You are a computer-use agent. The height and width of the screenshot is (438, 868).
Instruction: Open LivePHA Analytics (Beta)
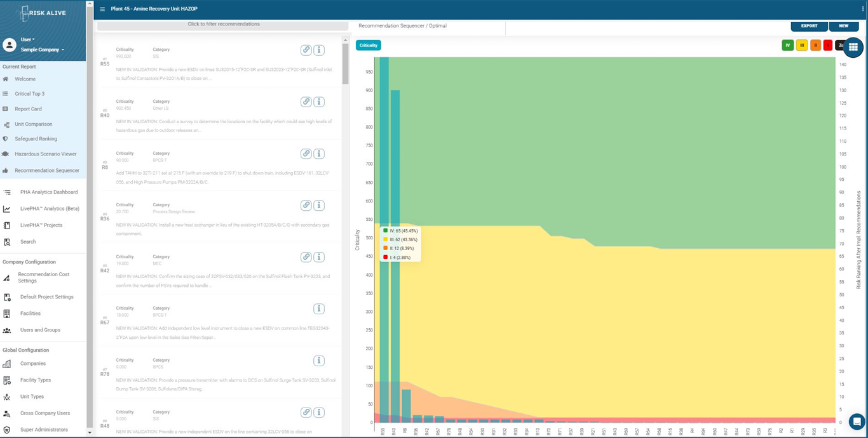50,209
